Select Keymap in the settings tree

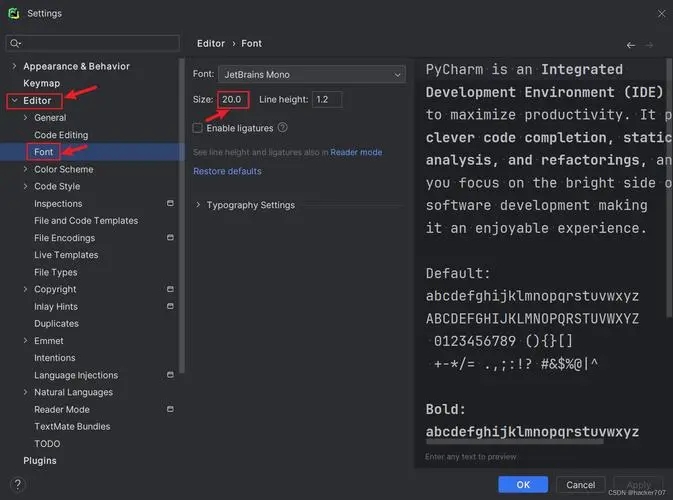pos(41,83)
